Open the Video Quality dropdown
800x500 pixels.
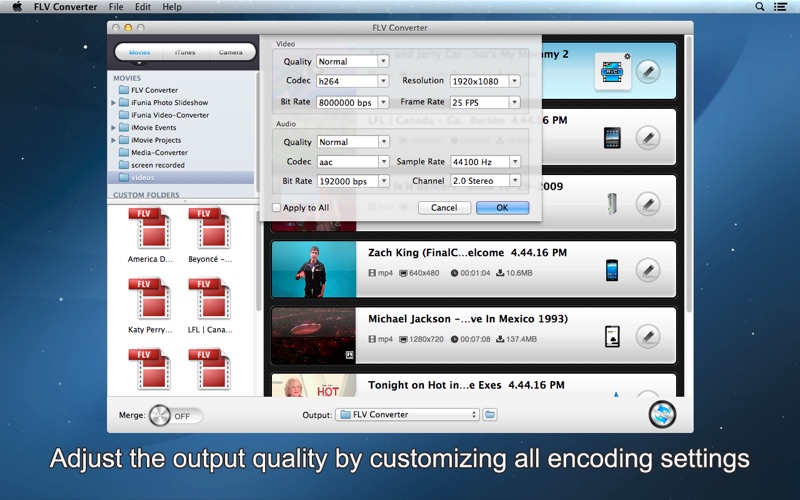tap(353, 61)
